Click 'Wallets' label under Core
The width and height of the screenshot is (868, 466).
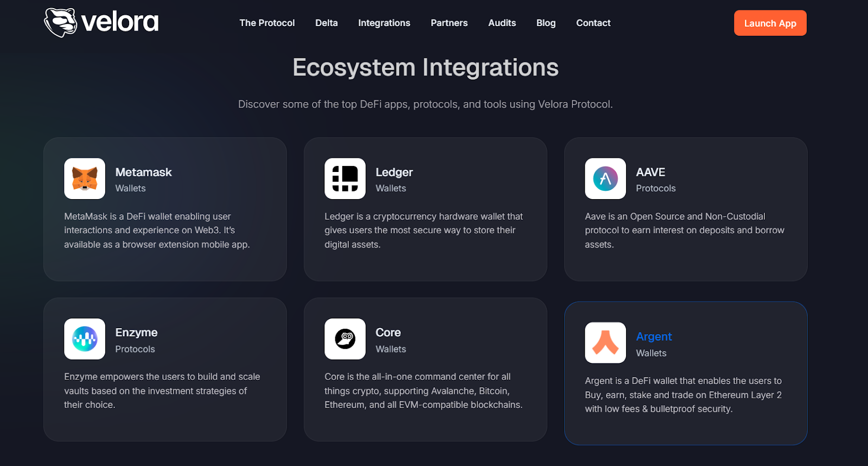coord(391,349)
